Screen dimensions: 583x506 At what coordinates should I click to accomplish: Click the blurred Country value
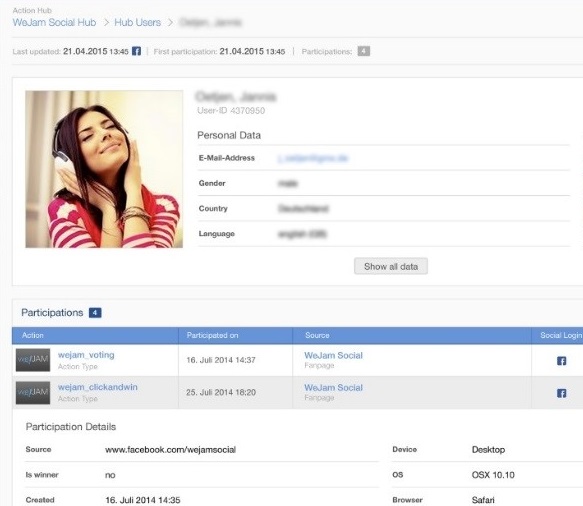303,209
